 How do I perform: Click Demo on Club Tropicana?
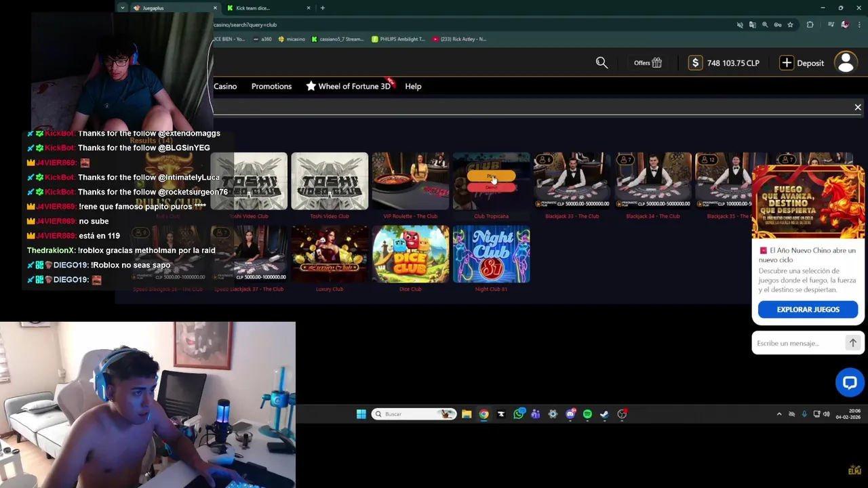491,187
